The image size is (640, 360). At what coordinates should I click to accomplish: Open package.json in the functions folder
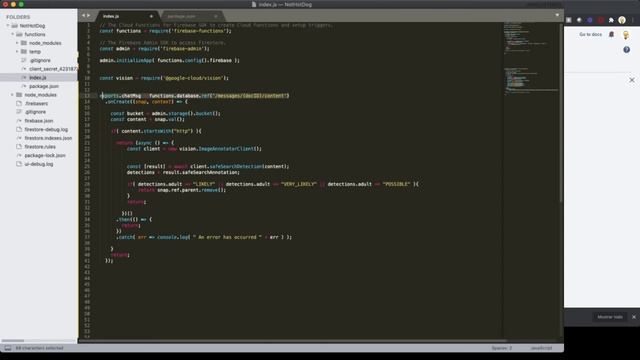point(44,86)
